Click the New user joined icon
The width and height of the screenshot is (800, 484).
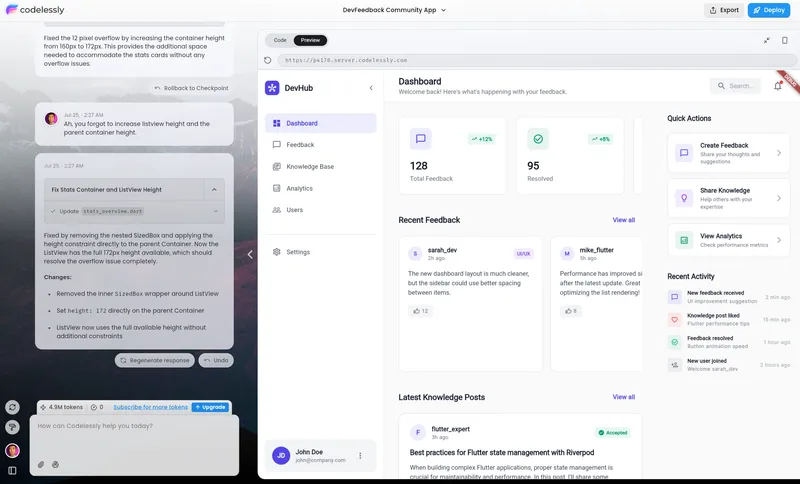point(674,365)
